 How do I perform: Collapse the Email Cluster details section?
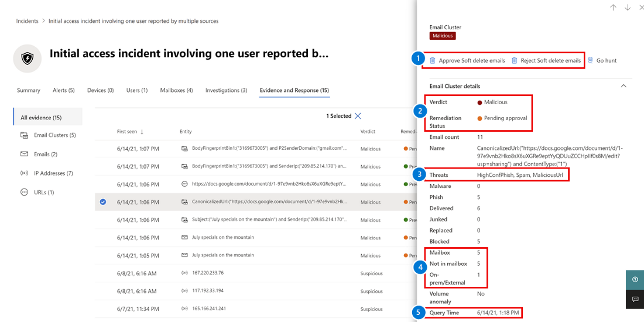(624, 86)
